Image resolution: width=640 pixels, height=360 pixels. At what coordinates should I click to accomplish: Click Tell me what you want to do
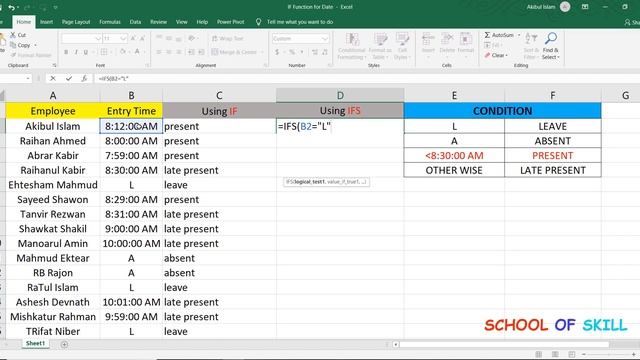(300, 22)
